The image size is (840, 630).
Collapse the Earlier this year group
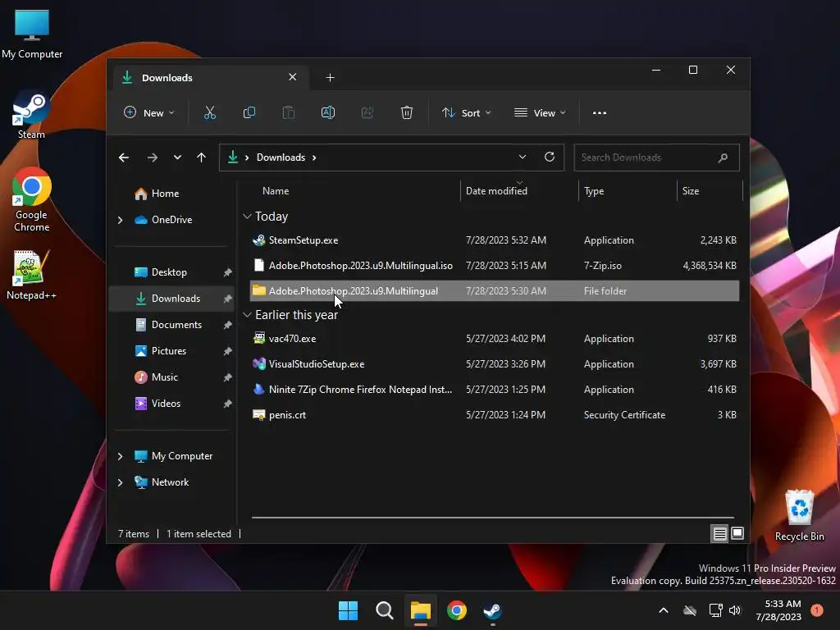pyautogui.click(x=247, y=315)
